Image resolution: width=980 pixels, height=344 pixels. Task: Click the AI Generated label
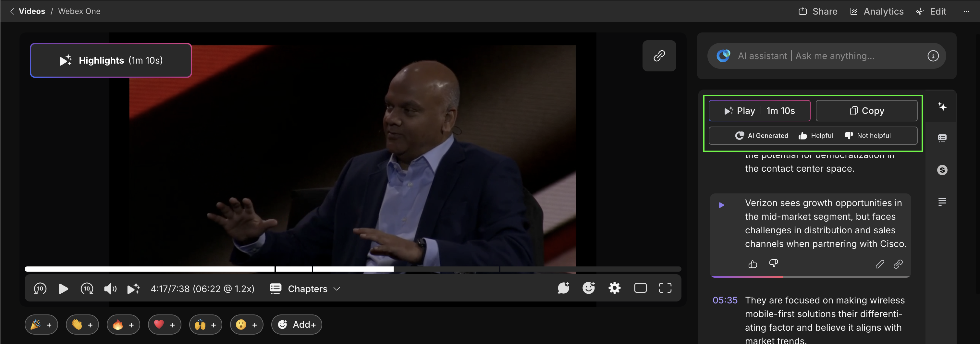tap(762, 136)
